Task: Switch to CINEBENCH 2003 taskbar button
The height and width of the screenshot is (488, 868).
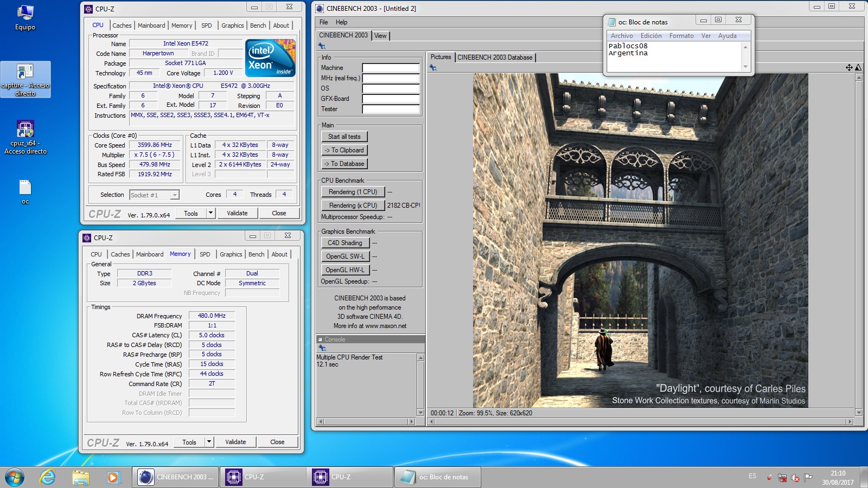Action: tap(175, 477)
